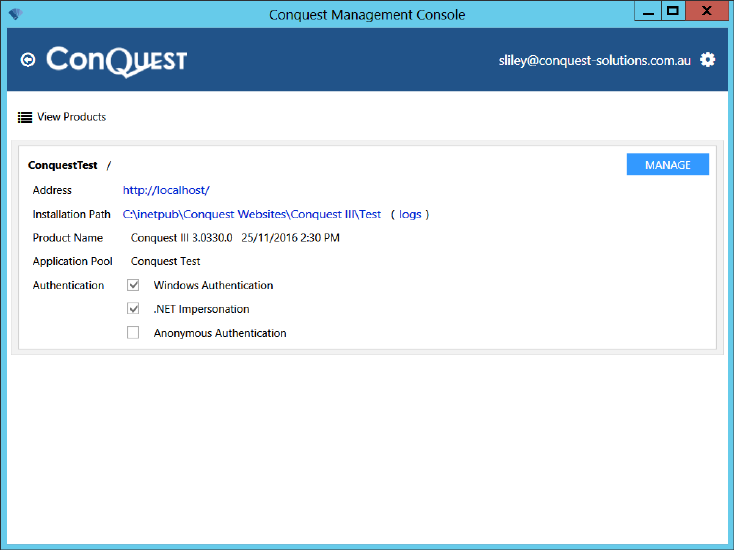Open the logs link
Viewport: 734px width, 550px height.
(410, 214)
